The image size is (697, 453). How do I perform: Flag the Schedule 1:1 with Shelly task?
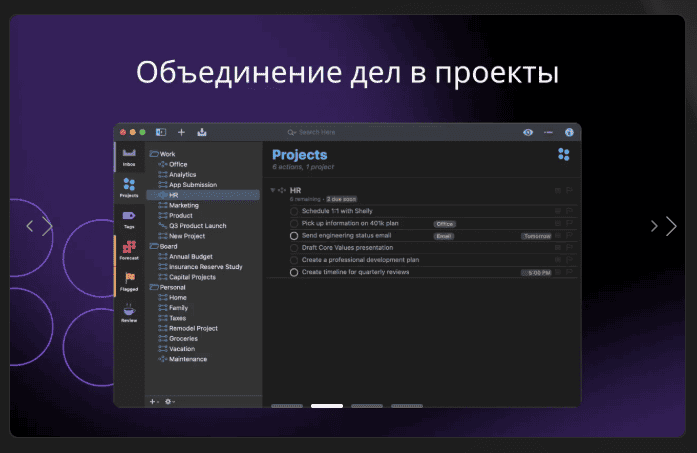click(x=569, y=211)
